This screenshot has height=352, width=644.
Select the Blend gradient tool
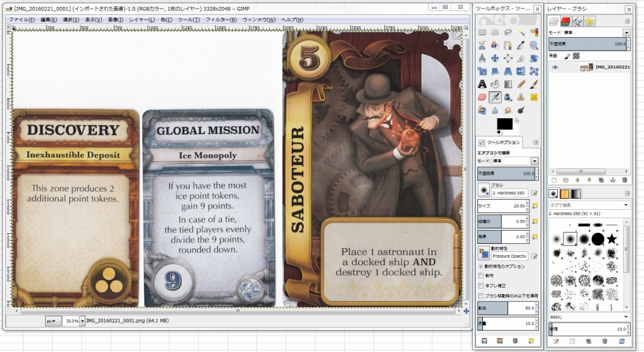click(508, 84)
